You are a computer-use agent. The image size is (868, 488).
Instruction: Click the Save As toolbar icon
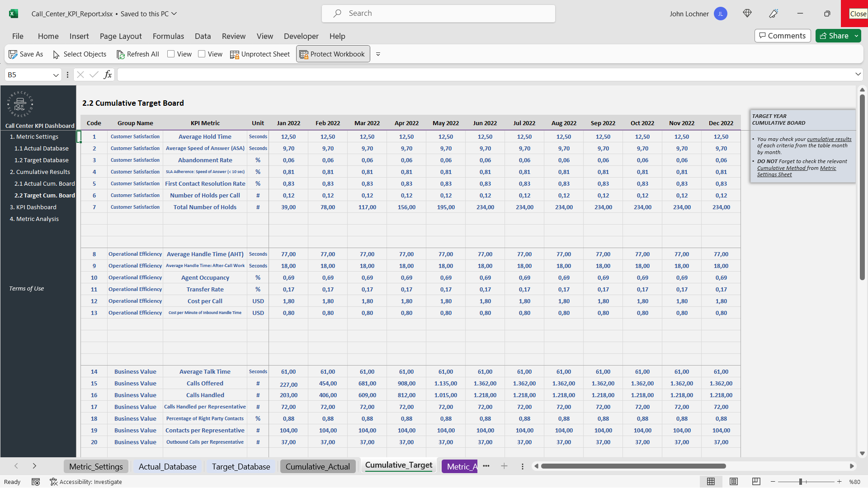(13, 54)
